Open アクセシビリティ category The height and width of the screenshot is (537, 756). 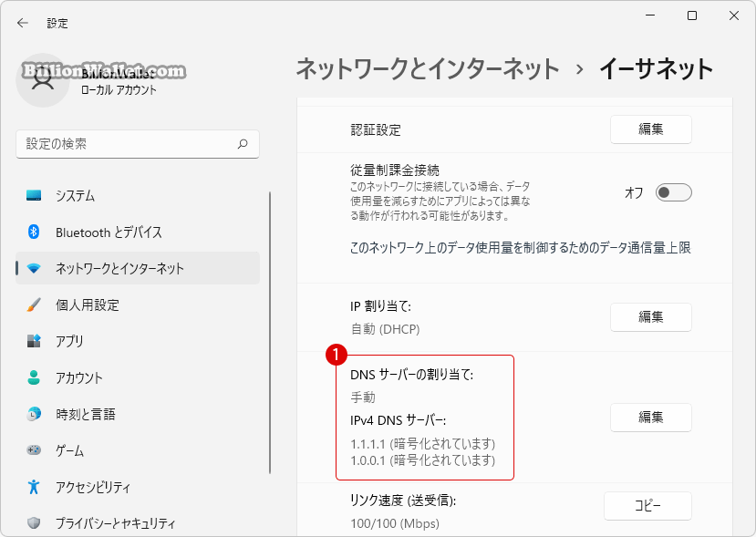coord(138,486)
